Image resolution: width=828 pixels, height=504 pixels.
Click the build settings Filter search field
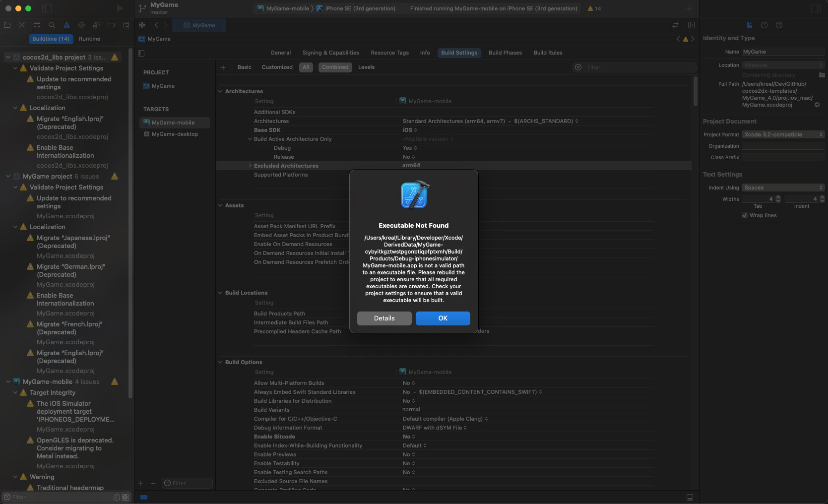[635, 67]
